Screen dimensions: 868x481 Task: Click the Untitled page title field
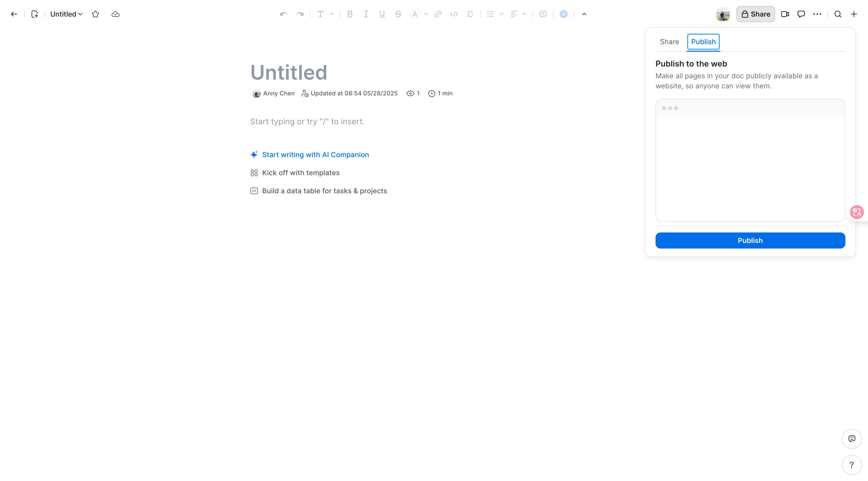pos(289,72)
